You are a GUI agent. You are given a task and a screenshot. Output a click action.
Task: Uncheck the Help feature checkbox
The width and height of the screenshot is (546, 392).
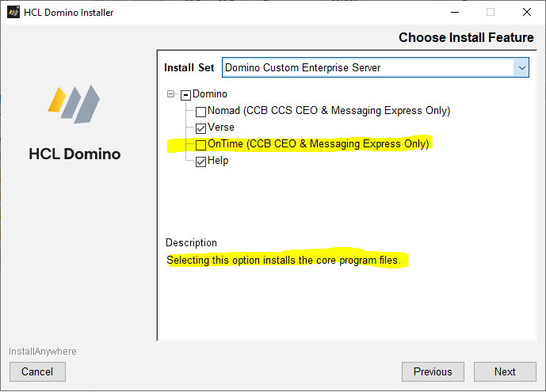coord(200,162)
